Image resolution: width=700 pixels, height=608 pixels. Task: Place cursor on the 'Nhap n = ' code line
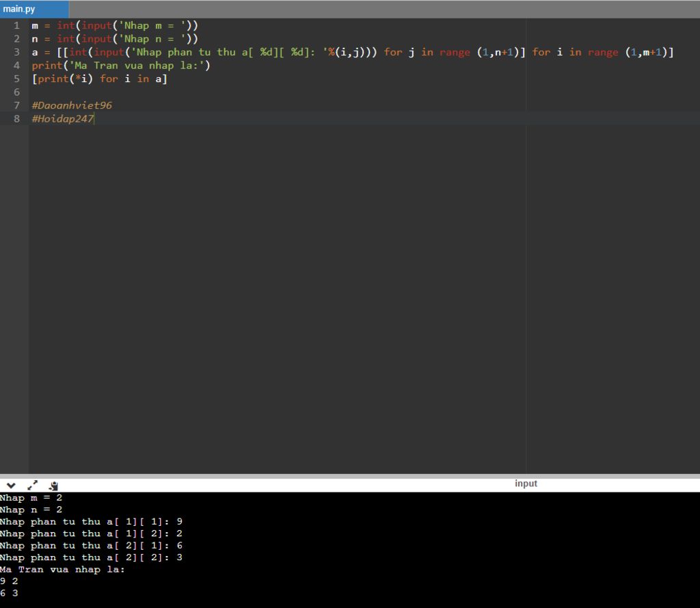[115, 39]
